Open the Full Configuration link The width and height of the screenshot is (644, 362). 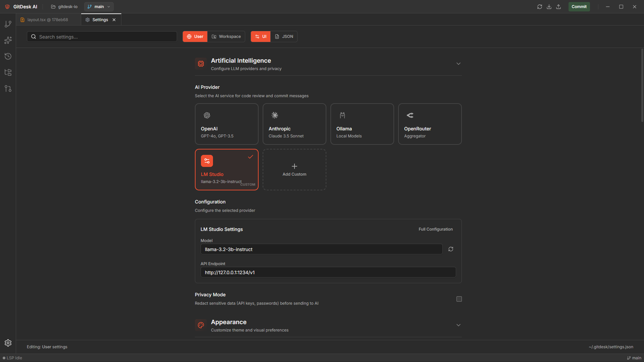click(435, 229)
